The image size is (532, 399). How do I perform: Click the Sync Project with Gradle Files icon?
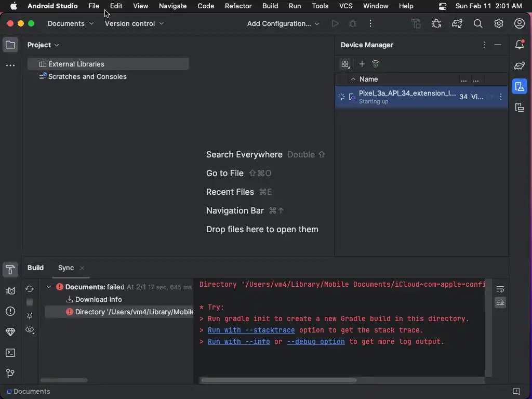[x=457, y=23]
